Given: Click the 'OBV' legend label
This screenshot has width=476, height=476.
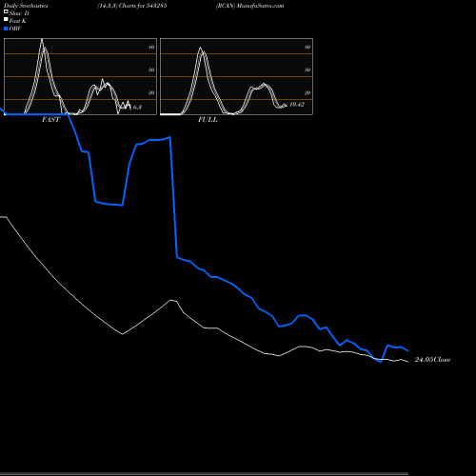Looking at the screenshot, I should (15, 29).
